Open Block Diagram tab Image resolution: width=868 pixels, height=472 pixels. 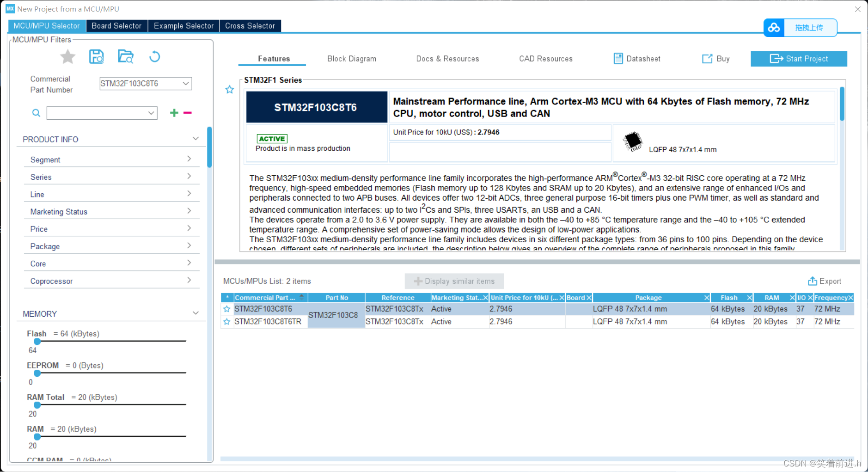[352, 59]
